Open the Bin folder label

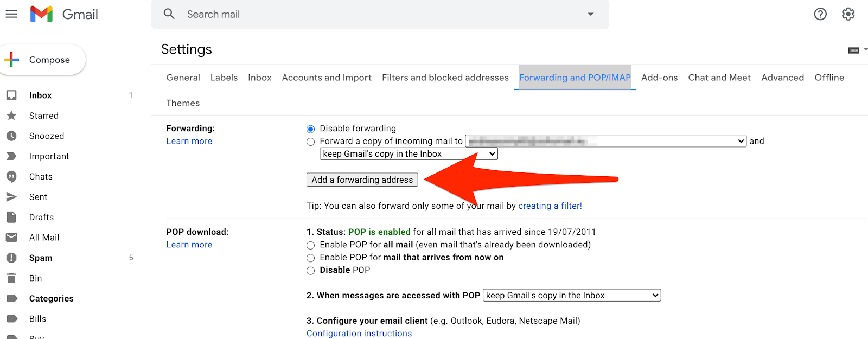click(35, 278)
